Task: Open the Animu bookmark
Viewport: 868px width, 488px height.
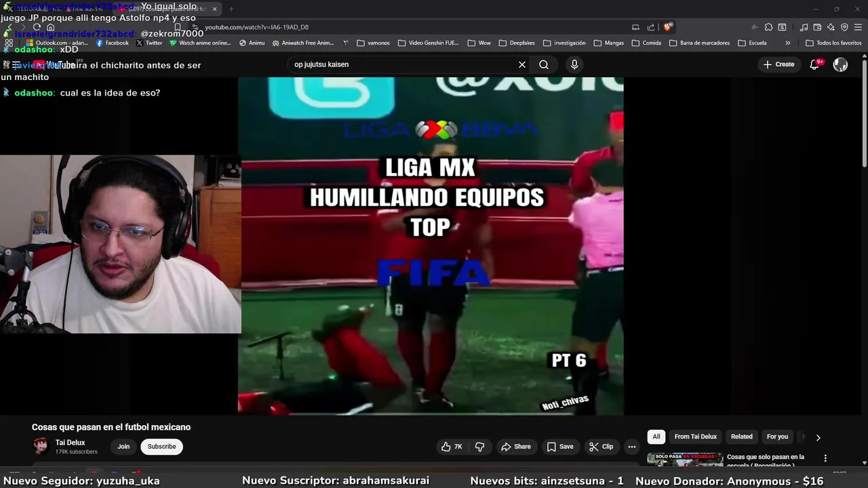Action: (x=252, y=43)
